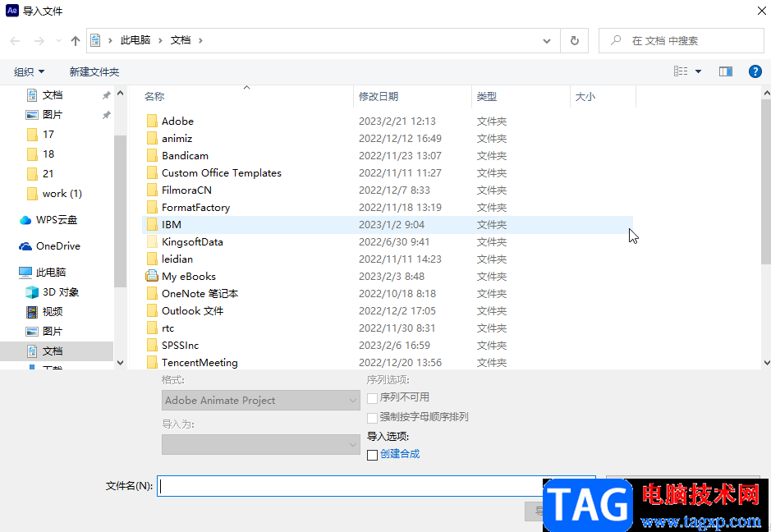Image resolution: width=771 pixels, height=532 pixels.
Task: Select 此电脑 in navigation pane
Action: tap(51, 272)
